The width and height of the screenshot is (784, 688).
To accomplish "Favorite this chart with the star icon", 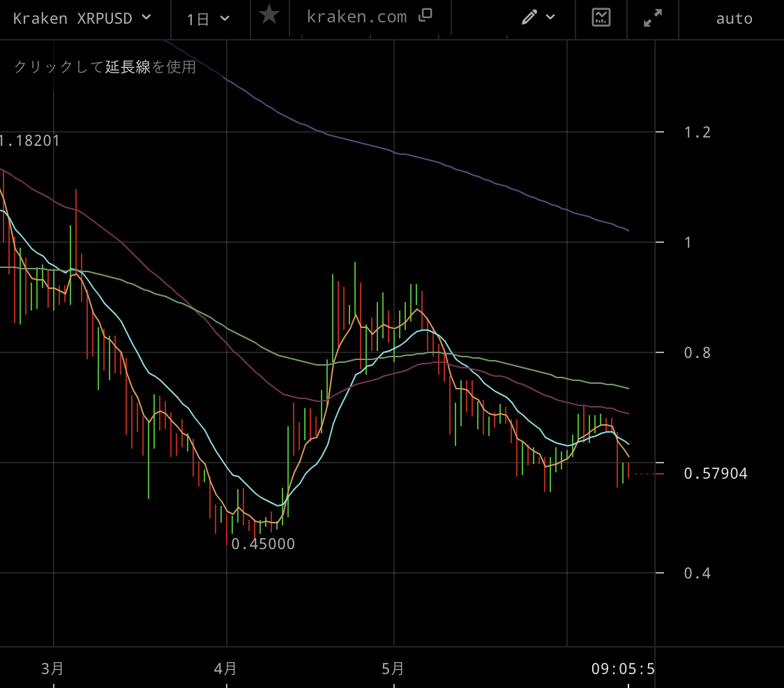I will (x=269, y=15).
